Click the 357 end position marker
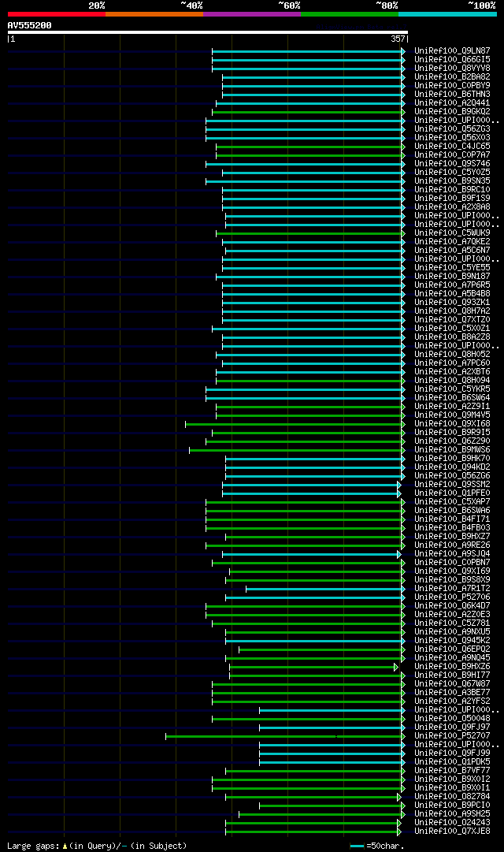The image size is (504, 852). click(x=398, y=39)
